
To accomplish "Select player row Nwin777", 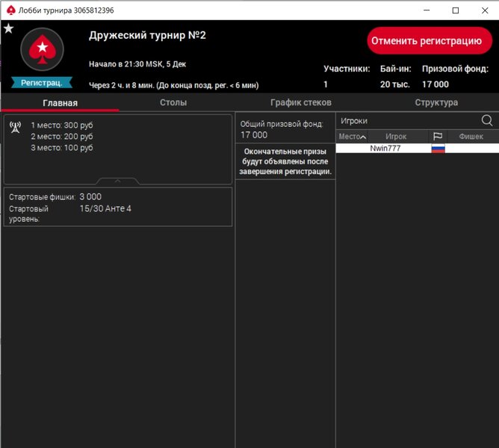I will click(418, 149).
